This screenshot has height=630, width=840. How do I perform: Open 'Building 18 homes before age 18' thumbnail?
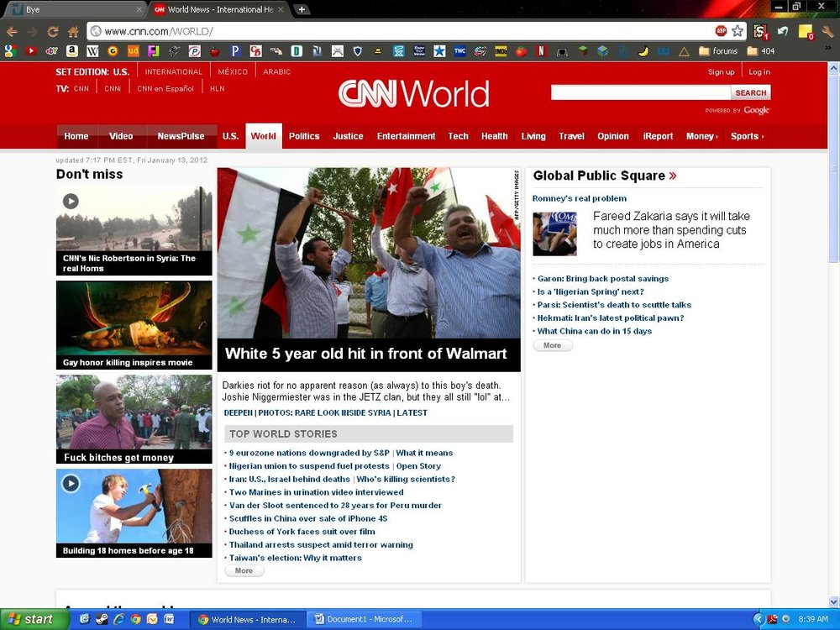click(134, 513)
